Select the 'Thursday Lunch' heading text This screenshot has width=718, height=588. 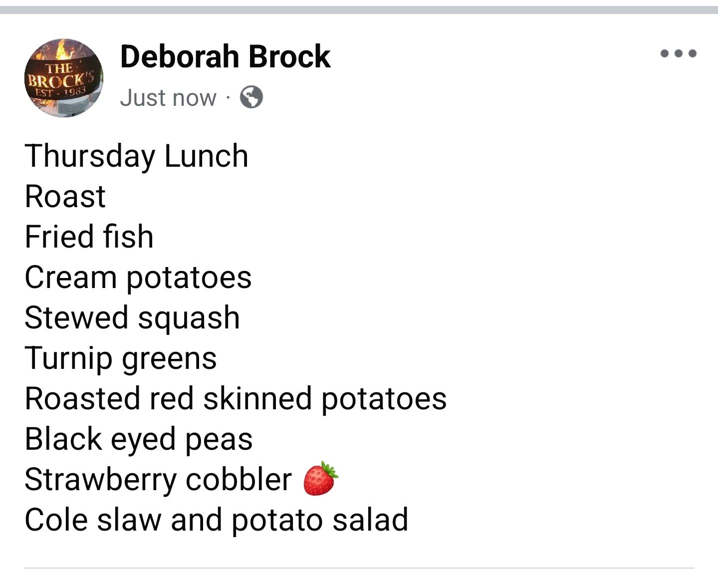(137, 155)
